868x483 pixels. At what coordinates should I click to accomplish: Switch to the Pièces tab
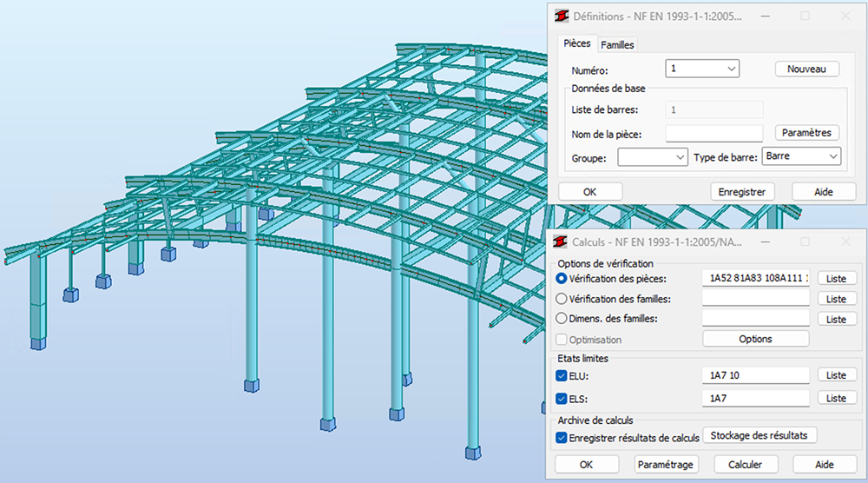coord(576,43)
